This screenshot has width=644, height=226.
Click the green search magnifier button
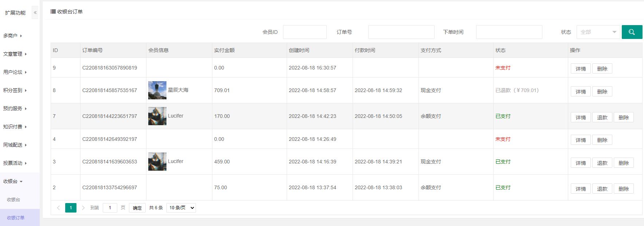click(632, 32)
